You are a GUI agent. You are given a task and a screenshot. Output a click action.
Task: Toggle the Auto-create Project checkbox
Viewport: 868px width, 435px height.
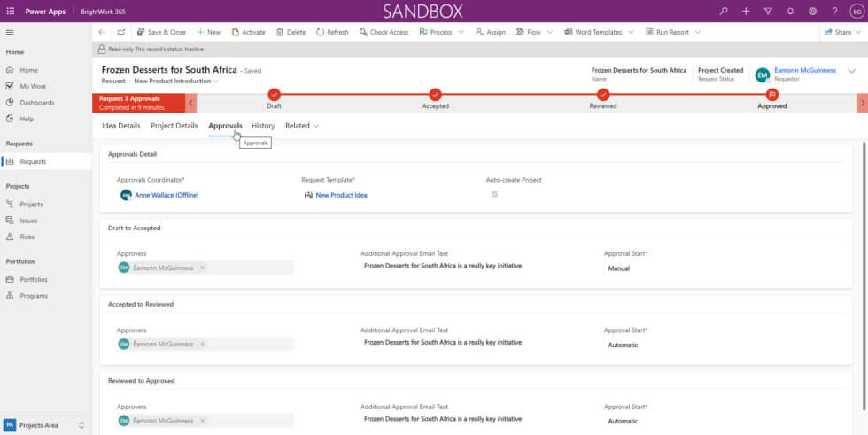coord(494,194)
